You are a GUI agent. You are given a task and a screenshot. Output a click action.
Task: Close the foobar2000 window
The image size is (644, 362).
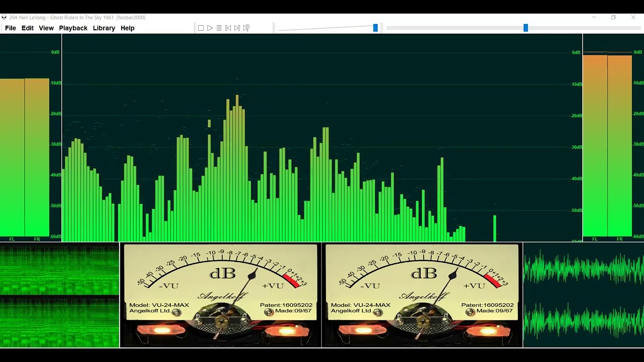click(x=633, y=17)
